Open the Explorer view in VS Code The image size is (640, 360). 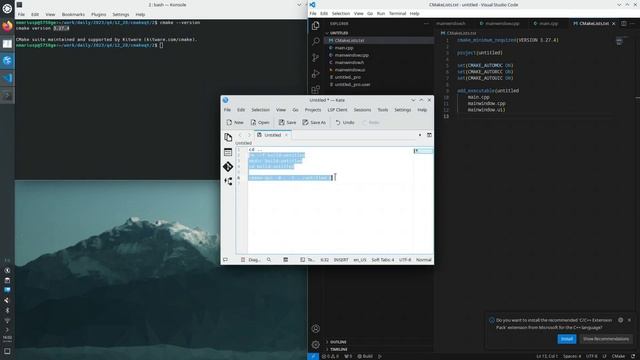[316, 25]
